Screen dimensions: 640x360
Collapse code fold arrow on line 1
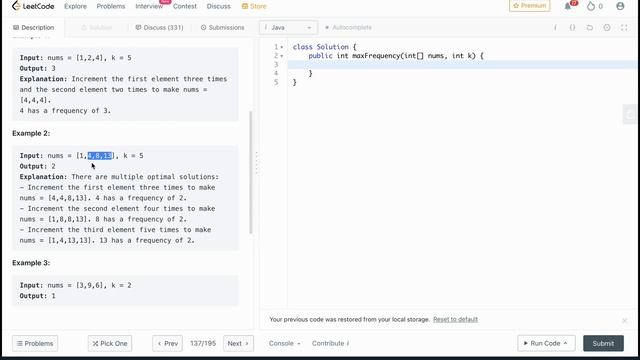282,47
